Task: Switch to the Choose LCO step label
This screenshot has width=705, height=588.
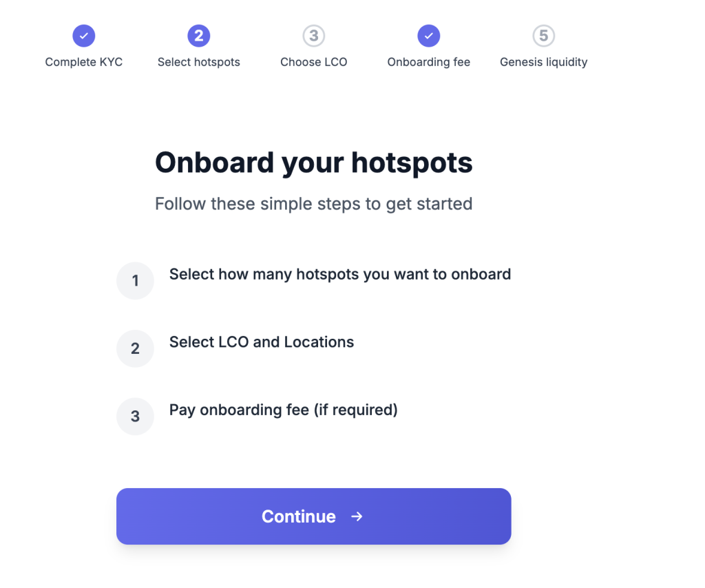Action: [x=314, y=62]
